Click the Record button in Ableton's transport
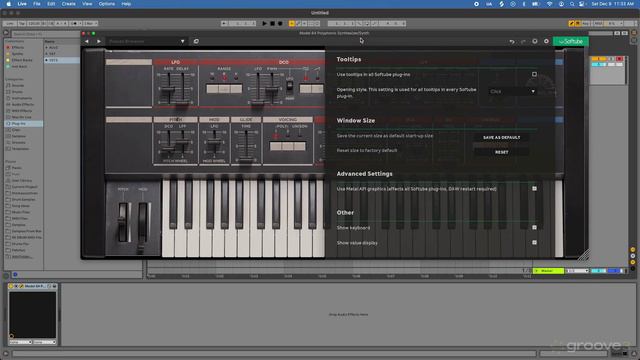The height and width of the screenshot is (360, 640). pos(280,24)
